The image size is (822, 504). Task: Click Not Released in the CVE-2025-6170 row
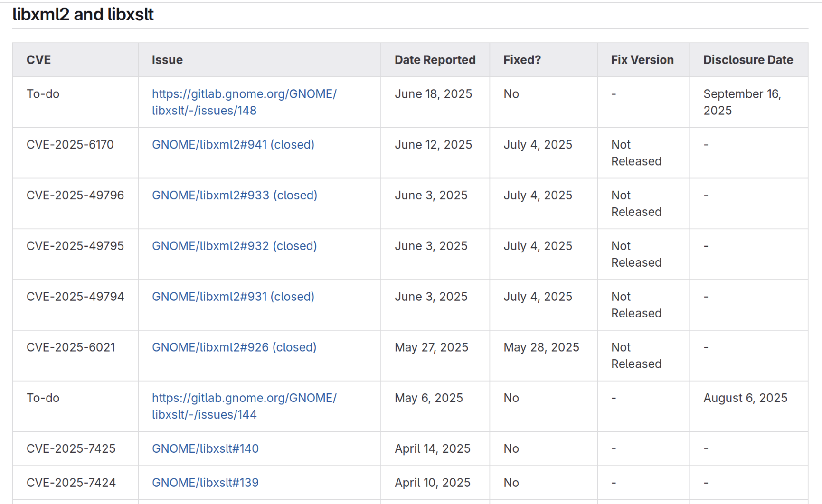point(636,153)
